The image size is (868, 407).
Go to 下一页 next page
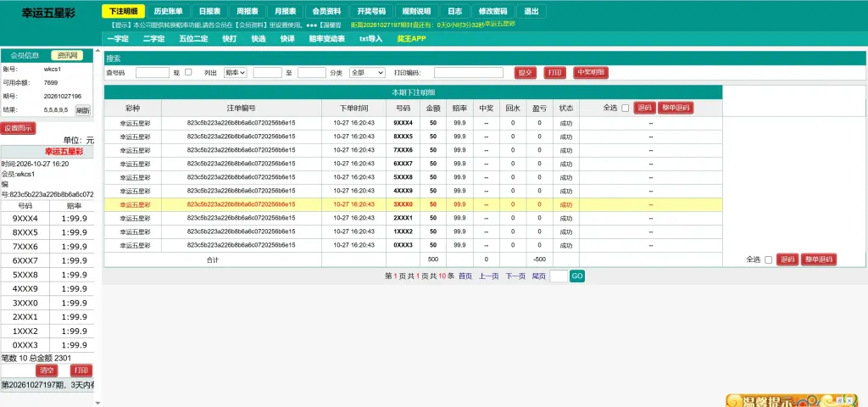coord(515,276)
